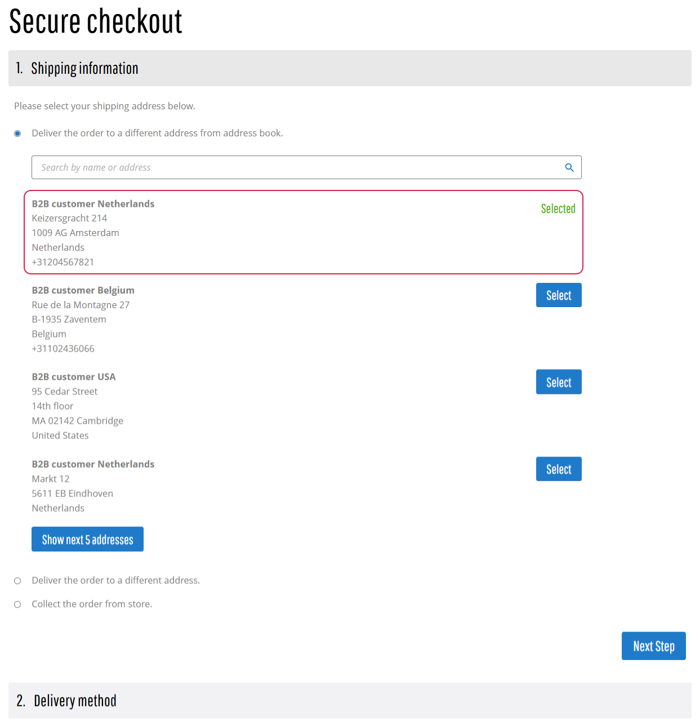The width and height of the screenshot is (700, 728).
Task: Focus the search by name or address field
Action: click(298, 167)
